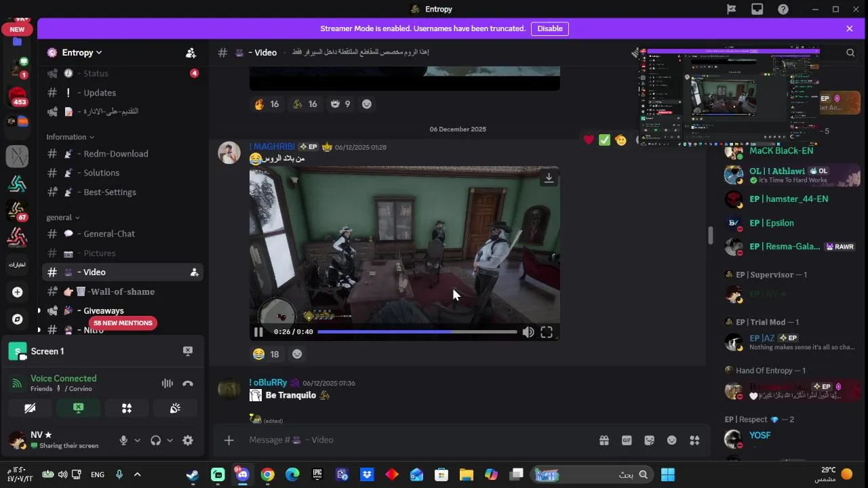This screenshot has height=488, width=868.
Task: Click the stream preview thumbnail
Action: [x=729, y=98]
